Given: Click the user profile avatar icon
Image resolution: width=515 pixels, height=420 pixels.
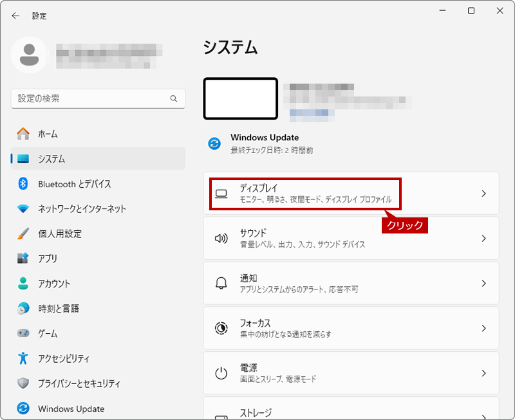Looking at the screenshot, I should point(29,55).
